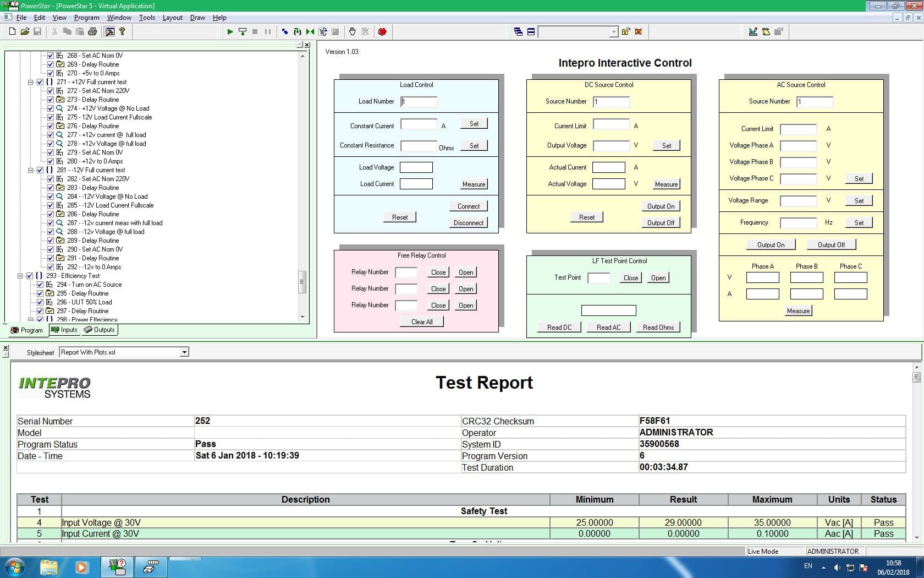Open the Program menu
Image resolution: width=924 pixels, height=578 pixels.
tap(87, 18)
